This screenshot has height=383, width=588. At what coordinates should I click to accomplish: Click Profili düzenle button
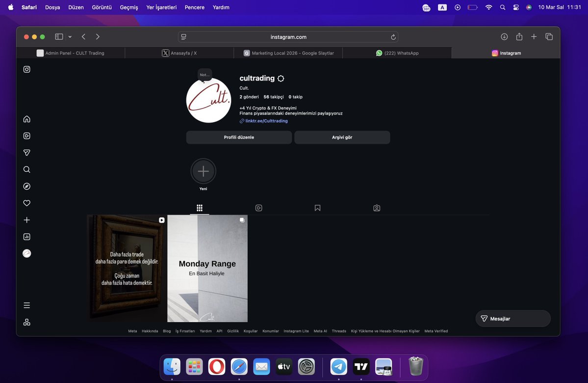(x=239, y=137)
